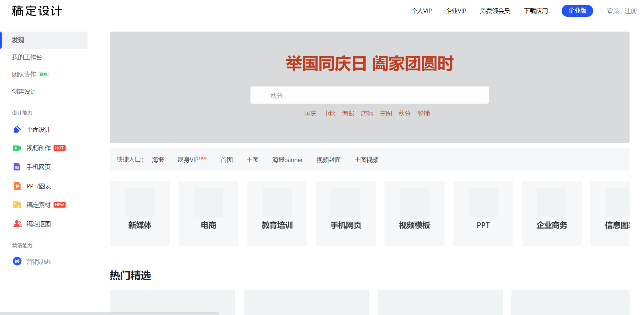Image resolution: width=644 pixels, height=315 pixels.
Task: Click the purple H5 icon for 手机网页
Action: point(17,167)
